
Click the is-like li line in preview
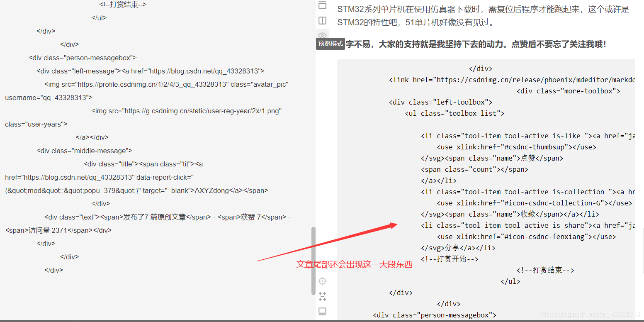[x=528, y=136]
